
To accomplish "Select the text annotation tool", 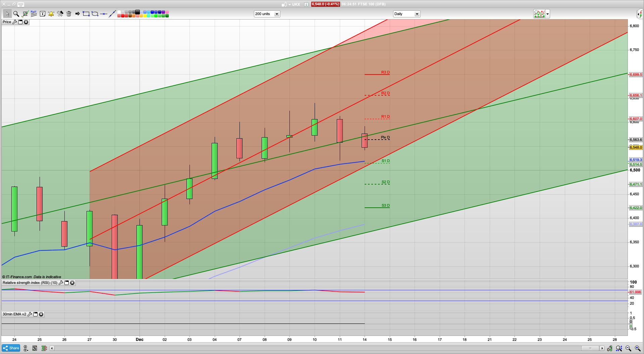I will [x=43, y=14].
